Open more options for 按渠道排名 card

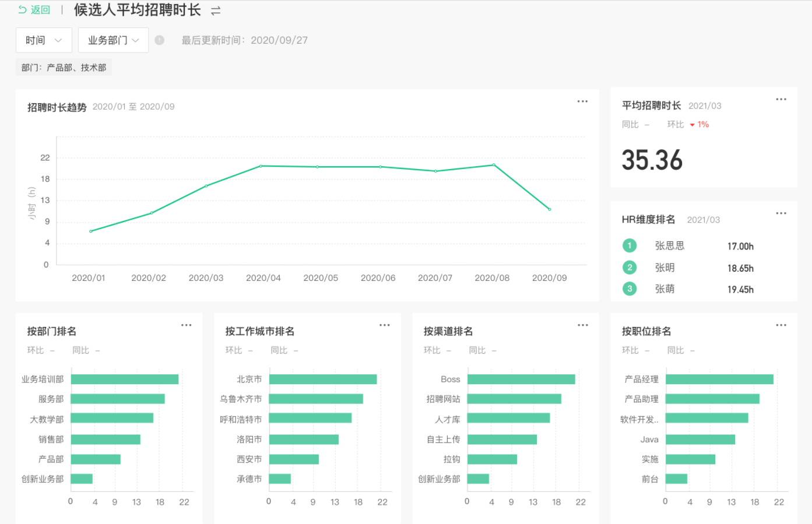[x=582, y=325]
